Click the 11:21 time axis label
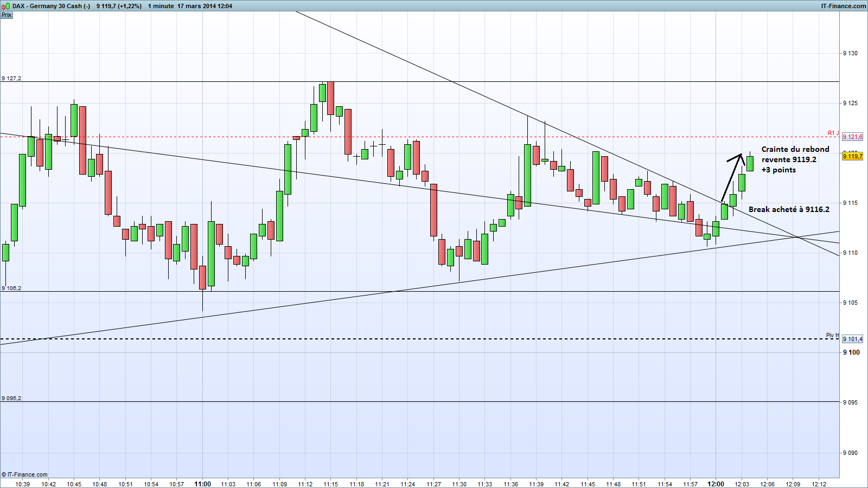Image resolution: width=868 pixels, height=488 pixels. click(x=382, y=484)
